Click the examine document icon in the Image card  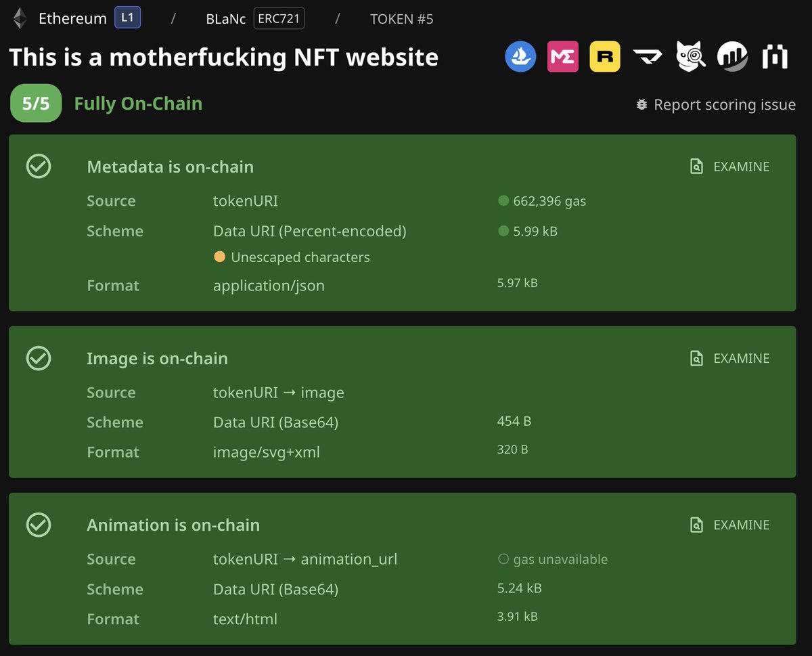point(696,358)
